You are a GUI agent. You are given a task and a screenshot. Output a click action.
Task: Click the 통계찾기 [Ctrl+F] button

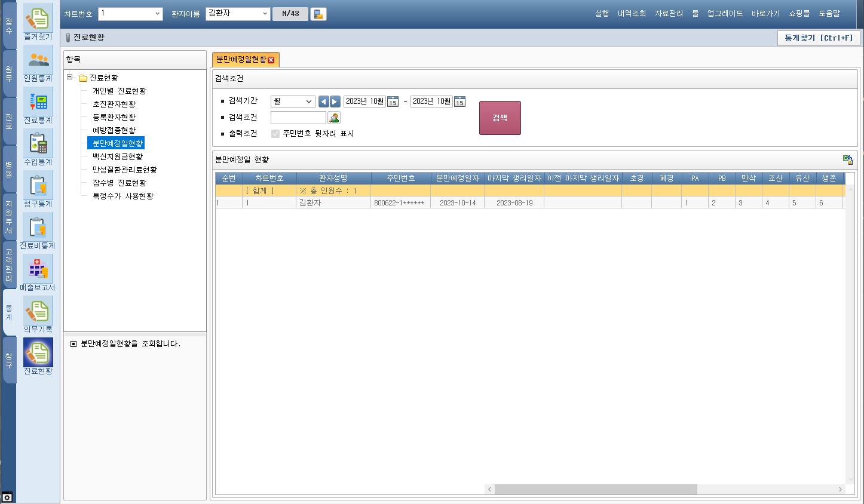click(x=818, y=38)
